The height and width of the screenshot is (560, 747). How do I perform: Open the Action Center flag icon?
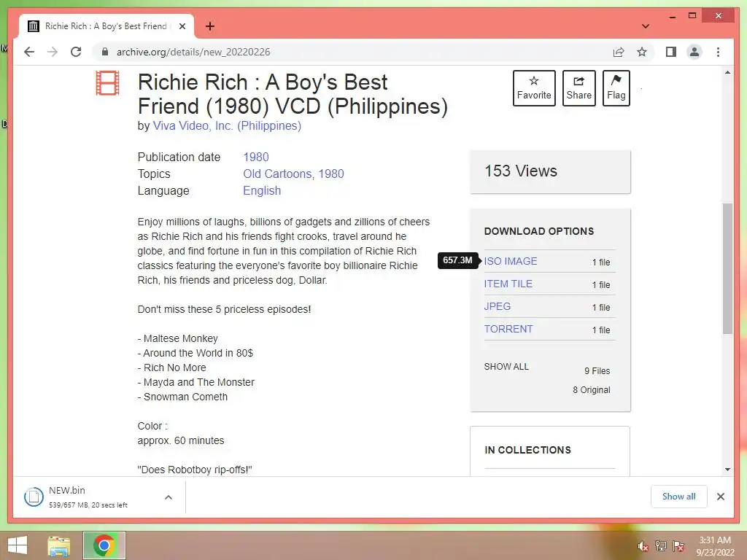click(x=678, y=546)
